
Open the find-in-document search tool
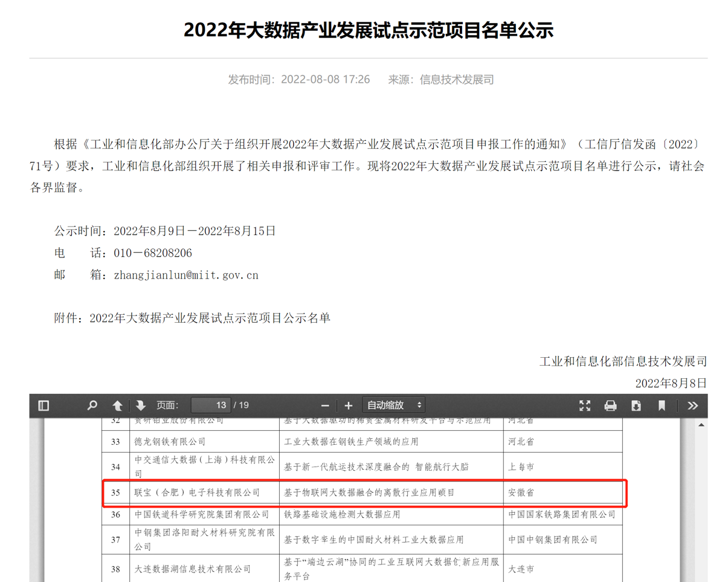pyautogui.click(x=92, y=406)
